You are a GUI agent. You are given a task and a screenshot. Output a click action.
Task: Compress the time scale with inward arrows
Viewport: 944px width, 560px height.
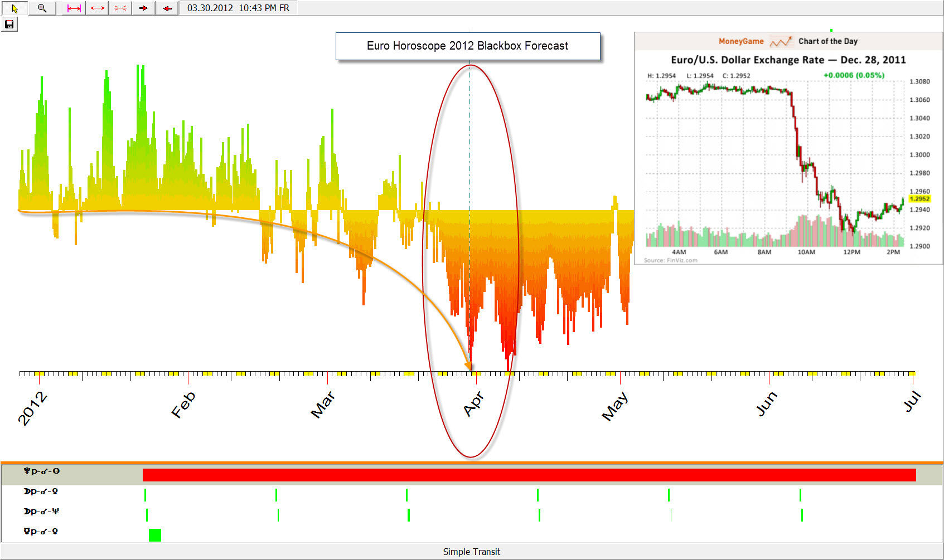[120, 8]
